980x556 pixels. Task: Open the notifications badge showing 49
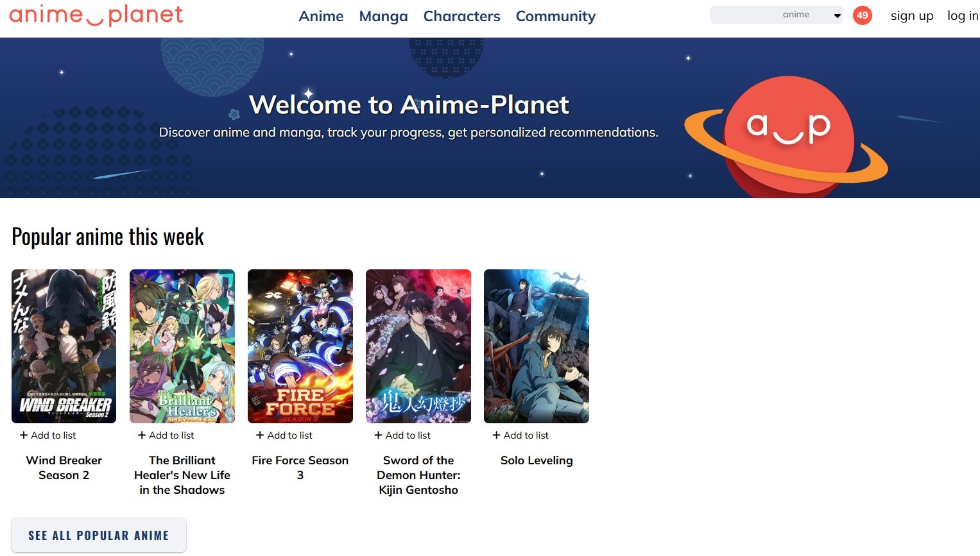[x=863, y=15]
